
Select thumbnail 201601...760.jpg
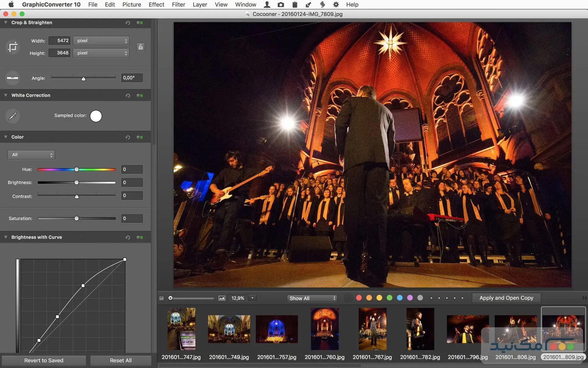click(x=324, y=329)
